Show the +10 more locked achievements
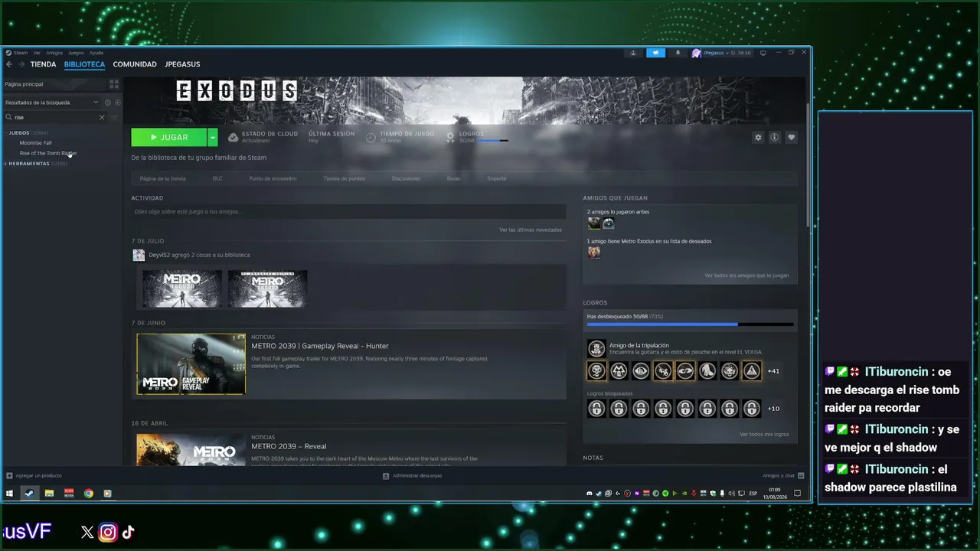980x551 pixels. (x=773, y=409)
